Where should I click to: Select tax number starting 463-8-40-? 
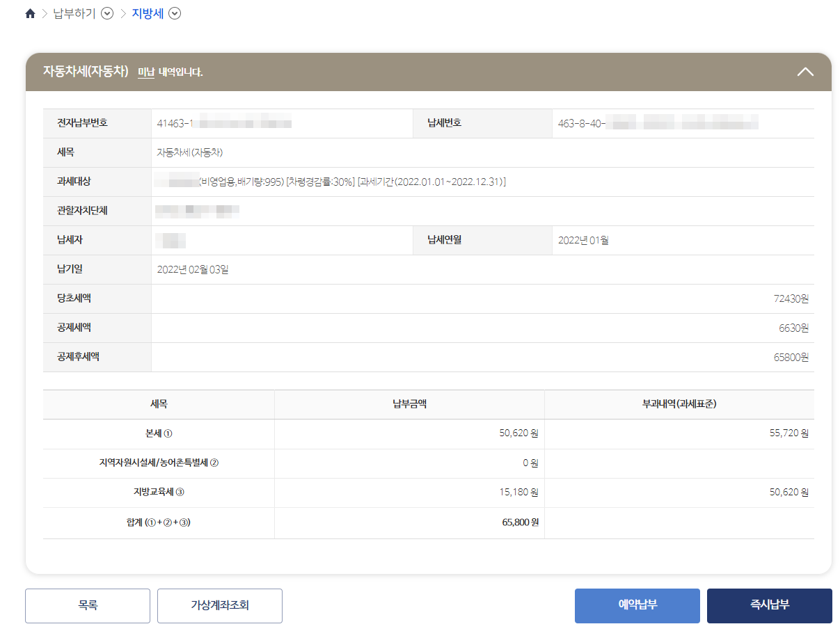tap(658, 124)
